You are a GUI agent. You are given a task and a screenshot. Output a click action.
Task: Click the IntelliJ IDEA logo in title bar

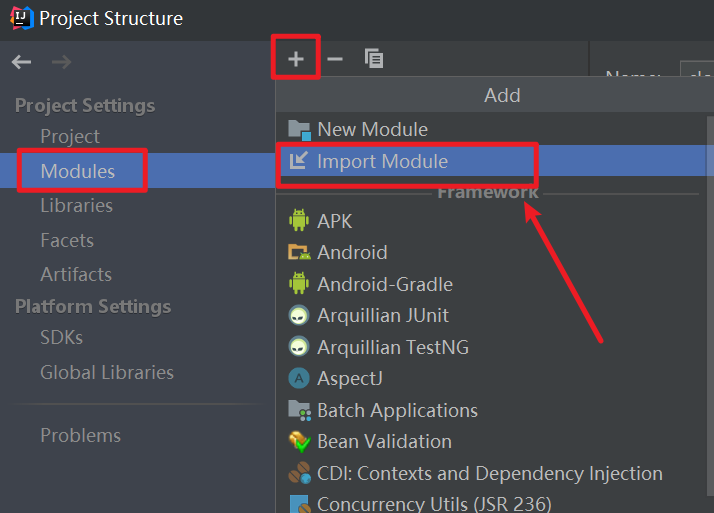[21, 18]
